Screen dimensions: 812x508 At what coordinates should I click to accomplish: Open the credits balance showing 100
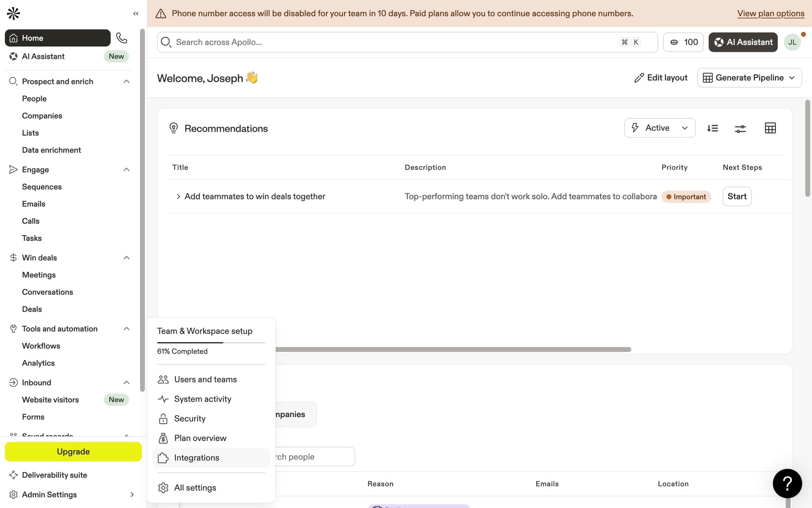(683, 42)
